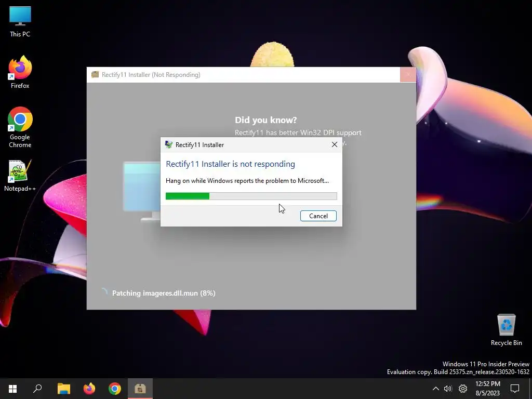This screenshot has width=532, height=399.
Task: Close the Rectify11 Installer main window
Action: (x=408, y=74)
